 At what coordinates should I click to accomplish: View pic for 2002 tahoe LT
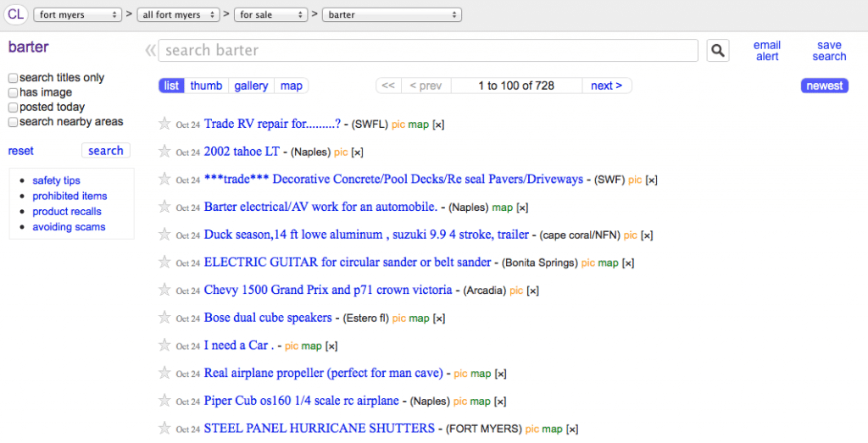click(341, 152)
